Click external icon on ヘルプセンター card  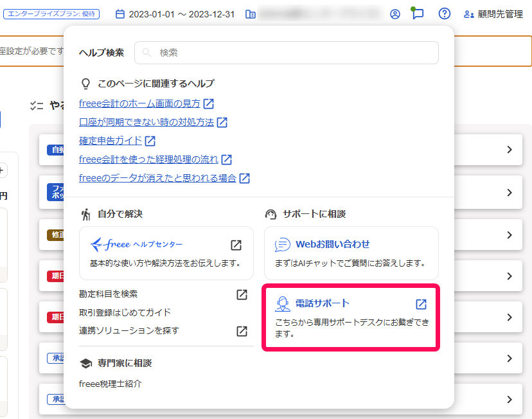tap(236, 245)
